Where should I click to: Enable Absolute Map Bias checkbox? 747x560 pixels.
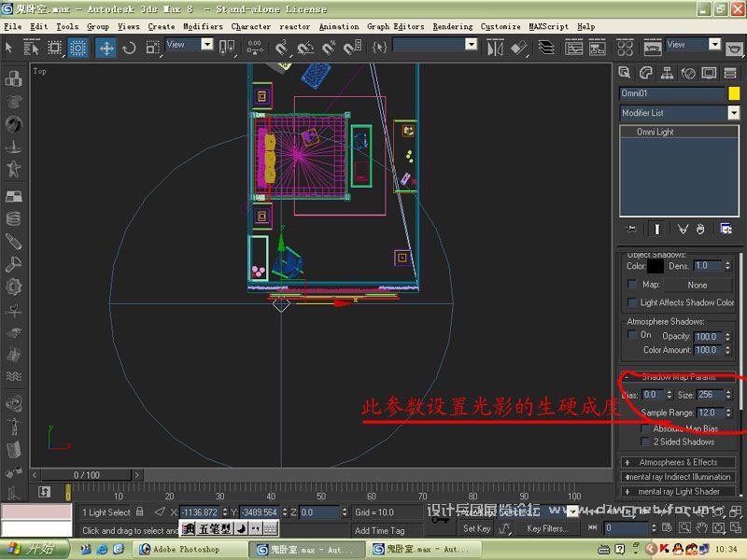pos(645,428)
